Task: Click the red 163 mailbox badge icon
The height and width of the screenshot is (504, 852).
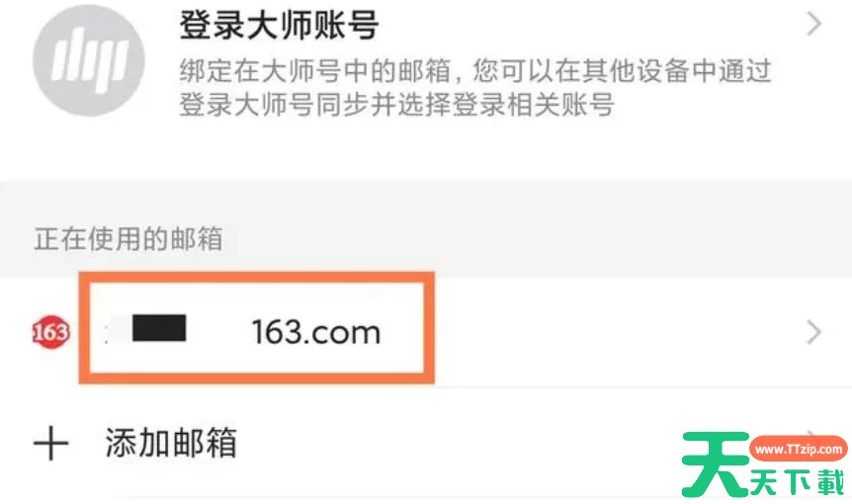Action: coord(51,332)
